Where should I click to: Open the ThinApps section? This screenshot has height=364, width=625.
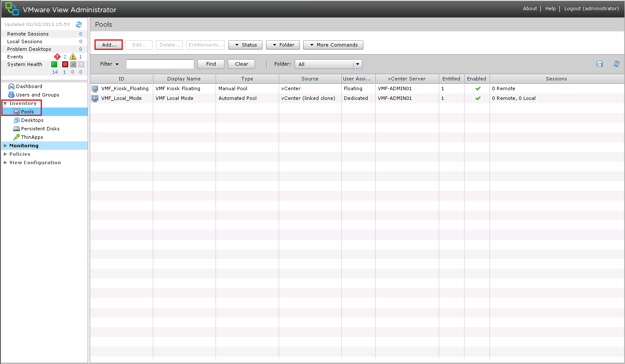(x=32, y=137)
